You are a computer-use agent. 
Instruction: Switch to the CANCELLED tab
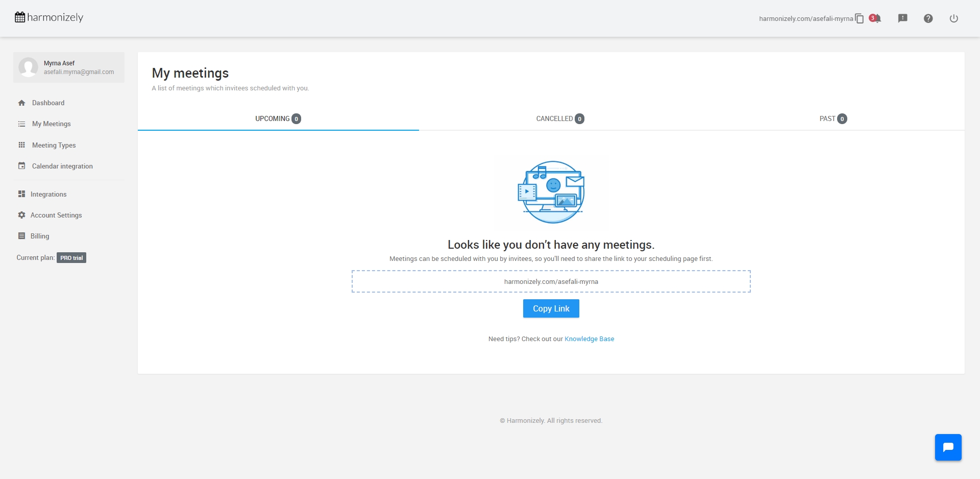tap(560, 118)
